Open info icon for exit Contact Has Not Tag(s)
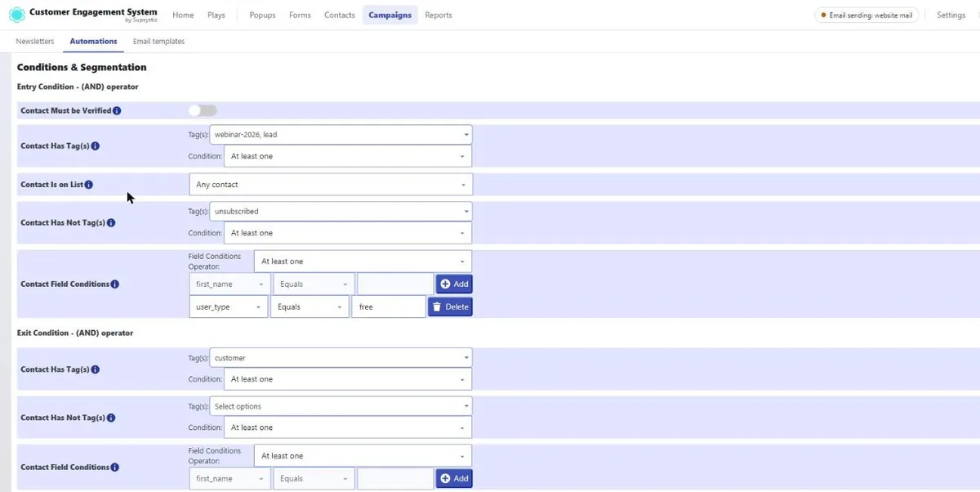Viewport: 980px width, 492px height. pyautogui.click(x=110, y=418)
